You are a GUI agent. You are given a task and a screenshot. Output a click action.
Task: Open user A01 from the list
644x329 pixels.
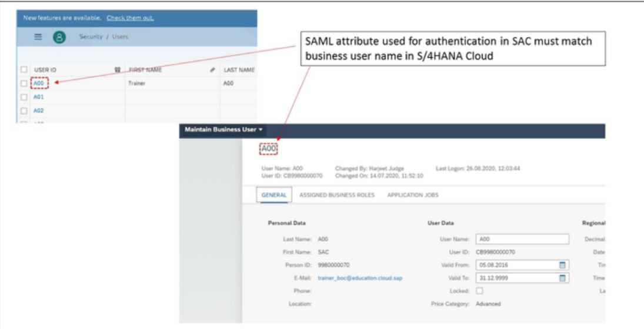[39, 97]
